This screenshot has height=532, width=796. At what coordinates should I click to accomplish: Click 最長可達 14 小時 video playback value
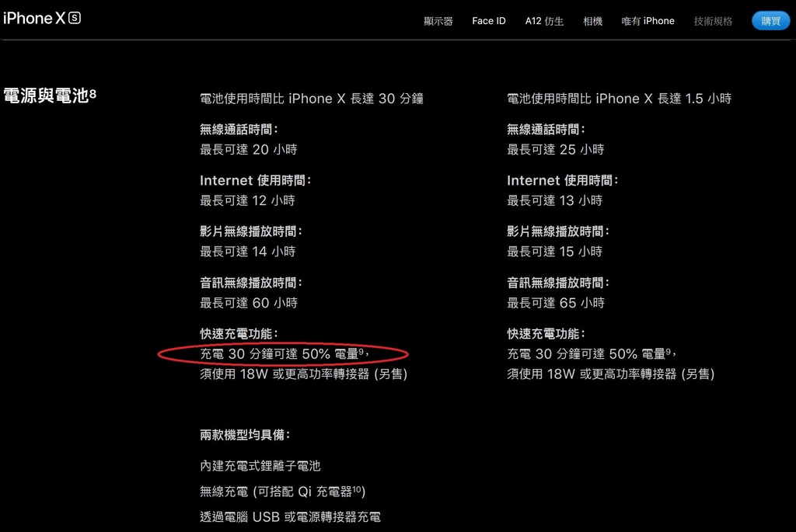[248, 252]
